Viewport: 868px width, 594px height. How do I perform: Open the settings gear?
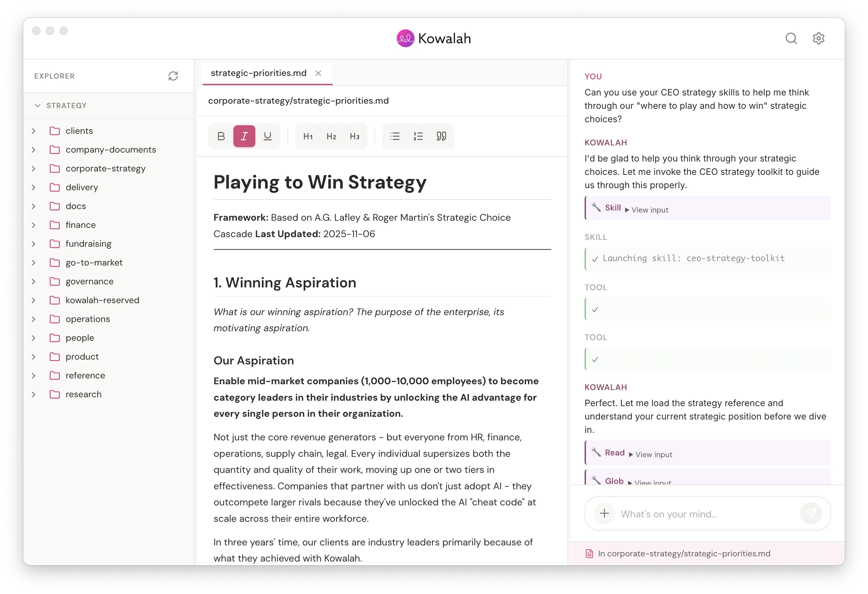[818, 38]
